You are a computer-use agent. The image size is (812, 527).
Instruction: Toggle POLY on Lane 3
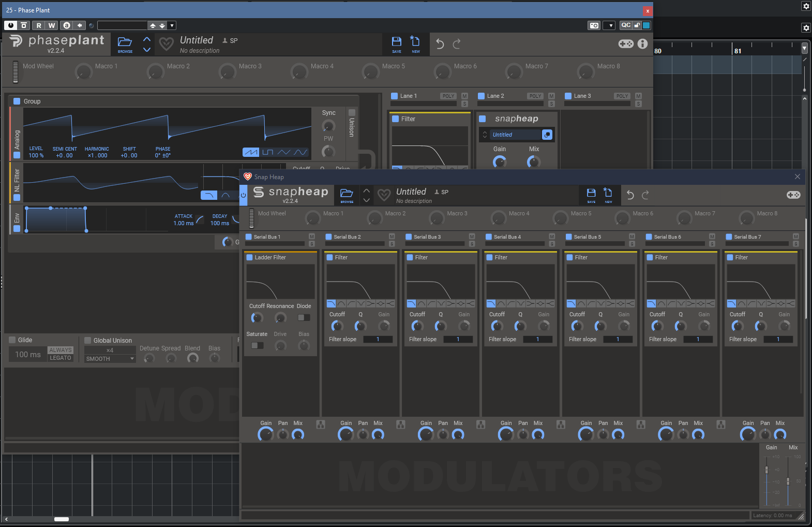coord(622,96)
